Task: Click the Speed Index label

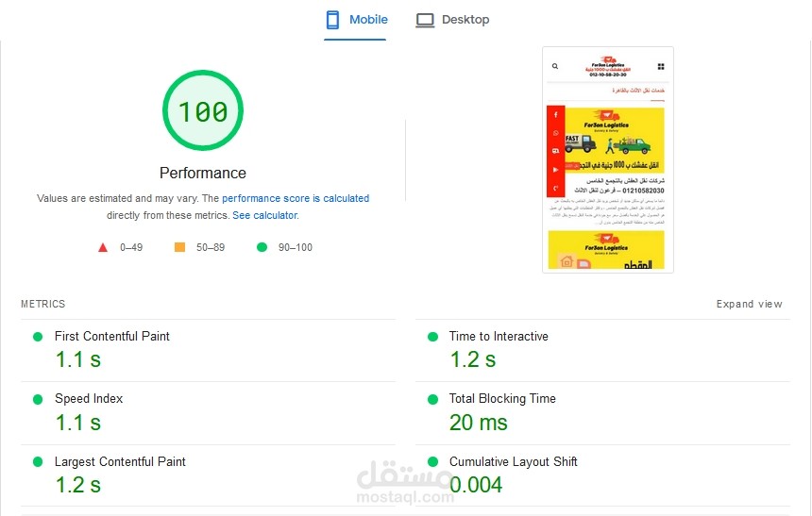Action: click(89, 399)
